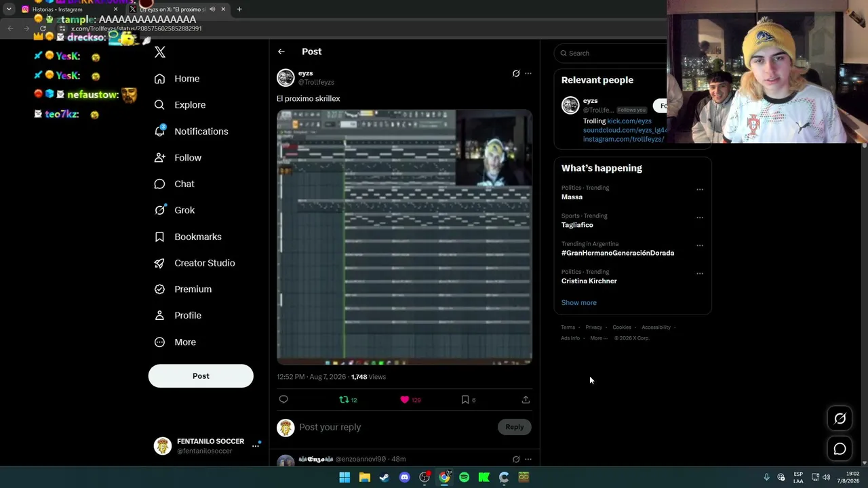Open the Windows Start menu

tap(344, 477)
